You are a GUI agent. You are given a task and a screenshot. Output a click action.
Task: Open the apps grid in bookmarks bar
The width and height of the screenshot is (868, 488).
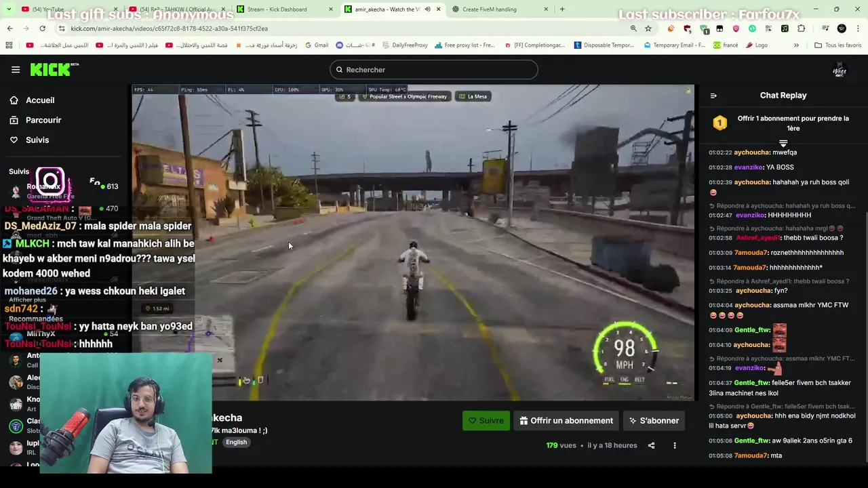9,45
